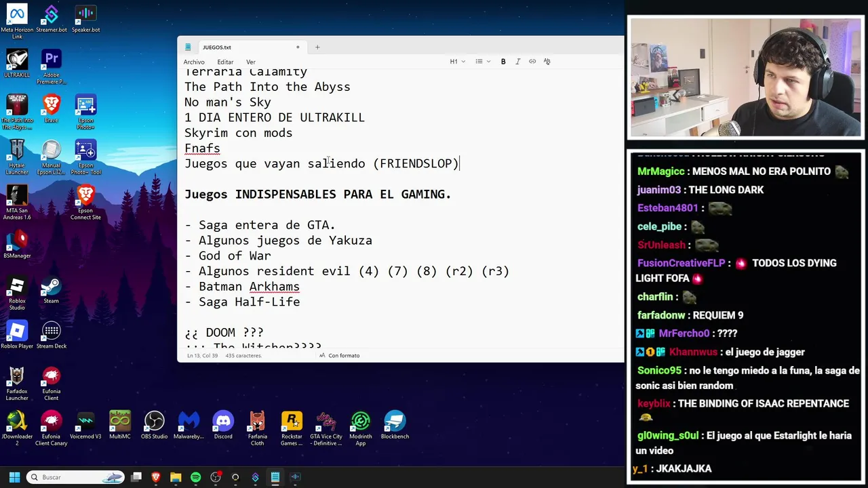The image size is (868, 488).
Task: Open Streamer.bot desktop icon
Action: (51, 19)
